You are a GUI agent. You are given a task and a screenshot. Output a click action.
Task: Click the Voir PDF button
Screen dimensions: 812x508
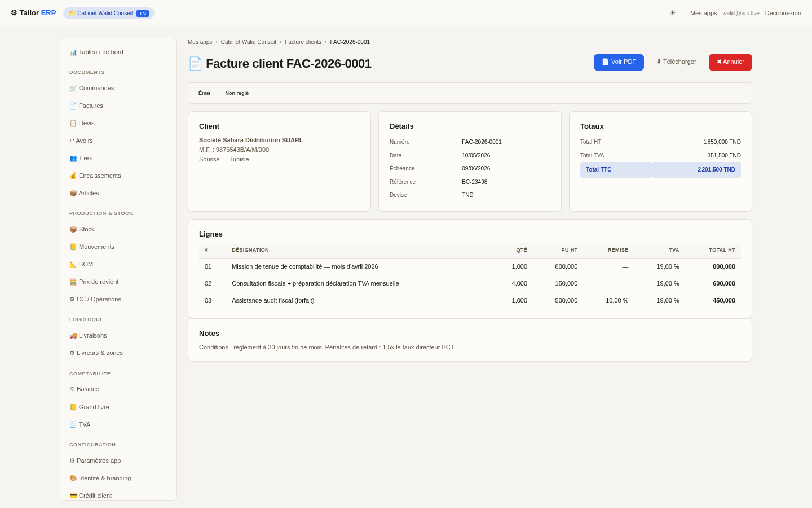coord(619,62)
